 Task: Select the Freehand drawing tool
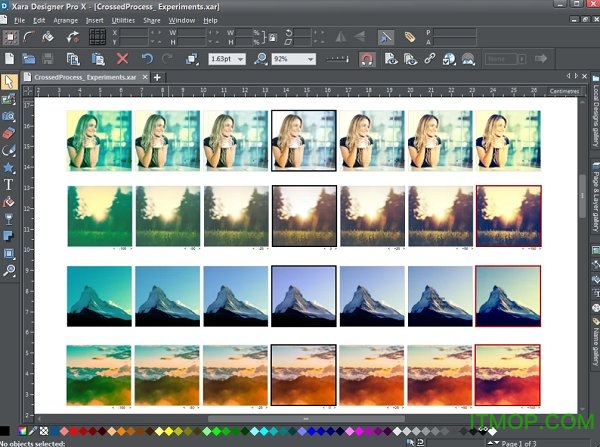tap(8, 150)
